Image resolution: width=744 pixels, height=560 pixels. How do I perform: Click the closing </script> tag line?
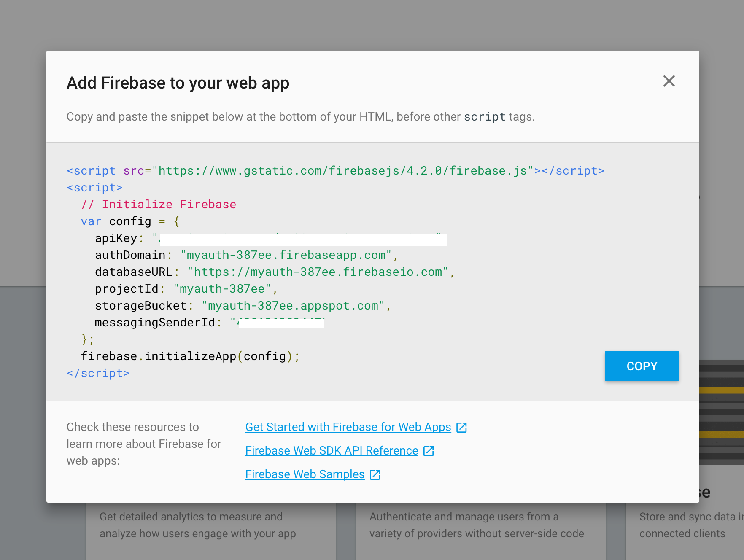[x=98, y=373]
